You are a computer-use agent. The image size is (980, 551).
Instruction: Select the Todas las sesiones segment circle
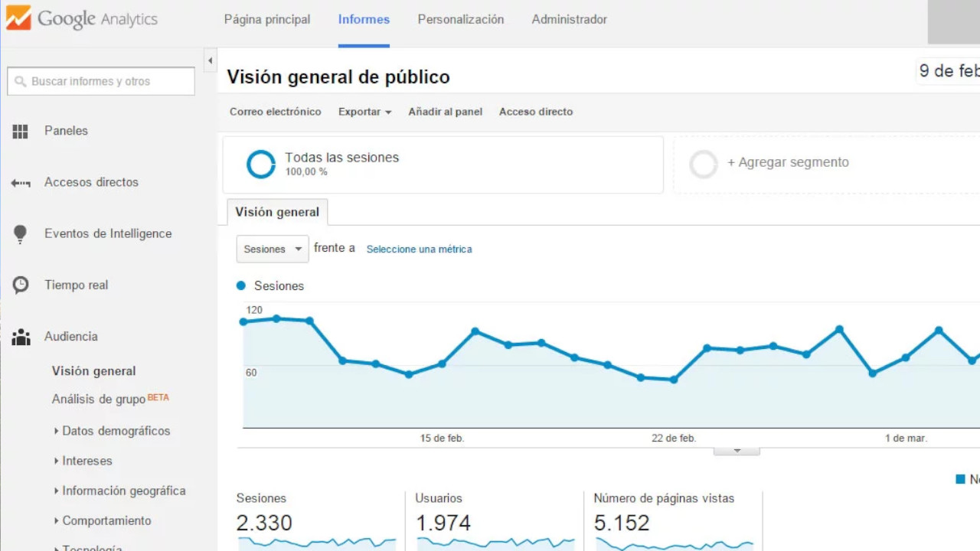261,164
